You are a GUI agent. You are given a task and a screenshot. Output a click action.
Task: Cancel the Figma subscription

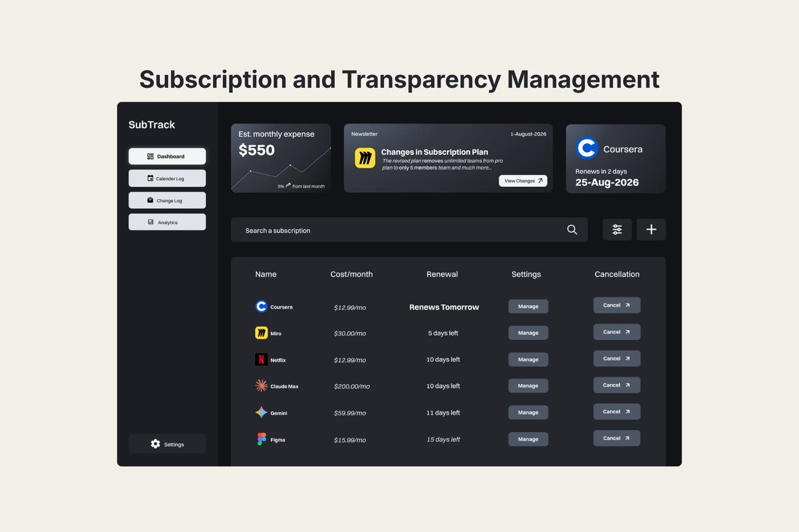click(617, 438)
